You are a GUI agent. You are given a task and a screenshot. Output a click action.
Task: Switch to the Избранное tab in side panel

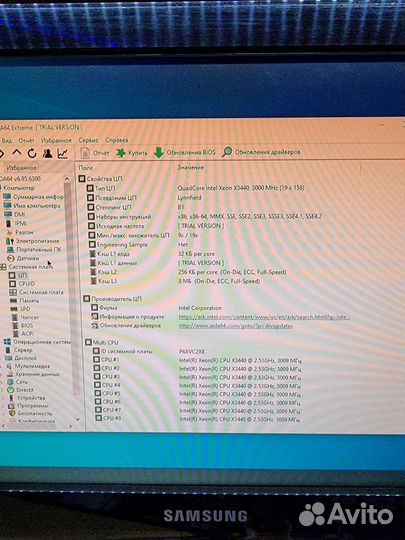tap(21, 168)
